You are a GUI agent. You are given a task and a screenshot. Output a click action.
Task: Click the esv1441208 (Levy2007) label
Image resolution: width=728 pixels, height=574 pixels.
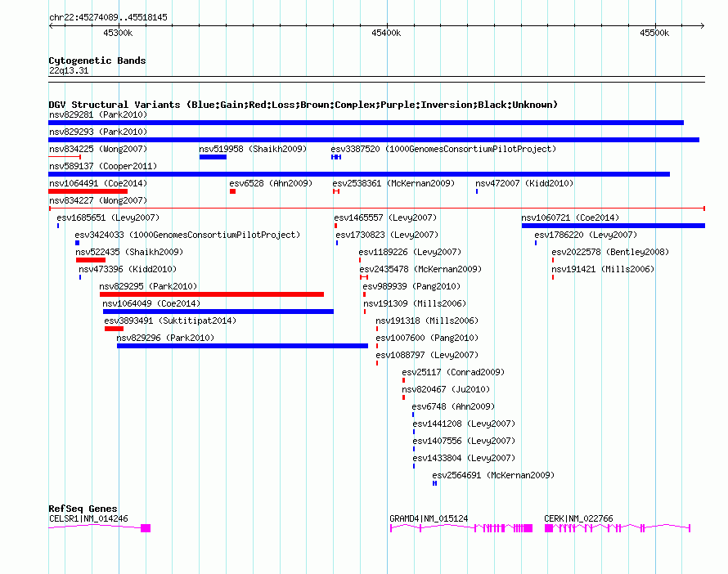click(x=464, y=424)
